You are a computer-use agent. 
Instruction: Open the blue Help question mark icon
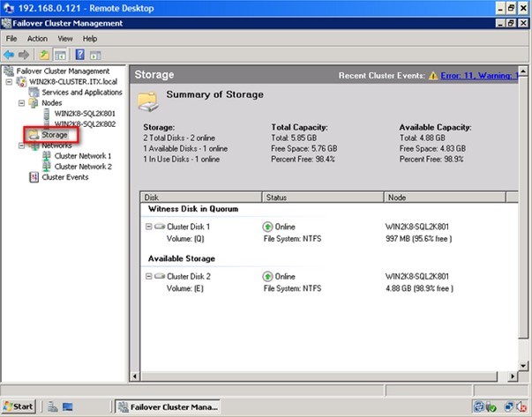click(80, 55)
